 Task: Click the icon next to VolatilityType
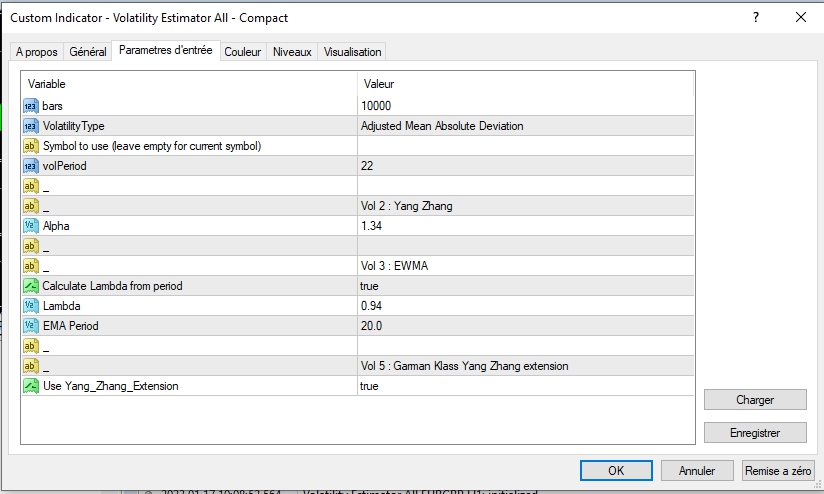[x=30, y=126]
